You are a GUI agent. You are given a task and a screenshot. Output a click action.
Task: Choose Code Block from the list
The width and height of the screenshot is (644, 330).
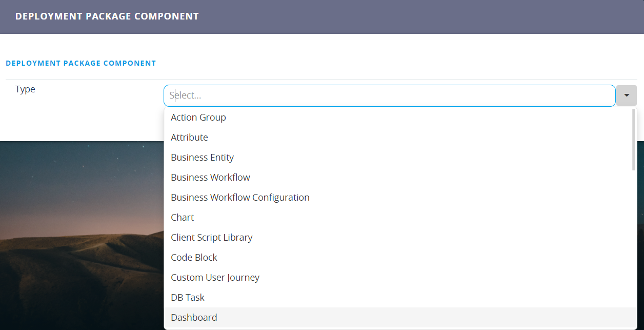point(194,258)
